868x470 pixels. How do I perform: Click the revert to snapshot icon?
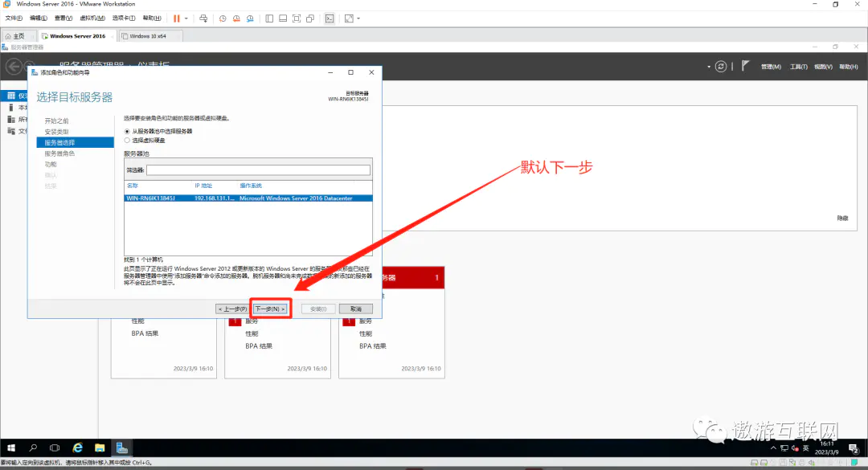point(236,18)
